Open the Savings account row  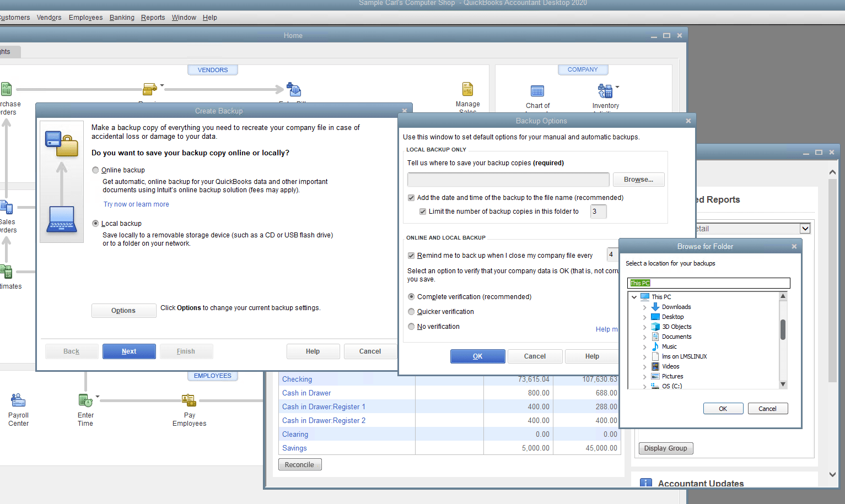[x=449, y=448]
